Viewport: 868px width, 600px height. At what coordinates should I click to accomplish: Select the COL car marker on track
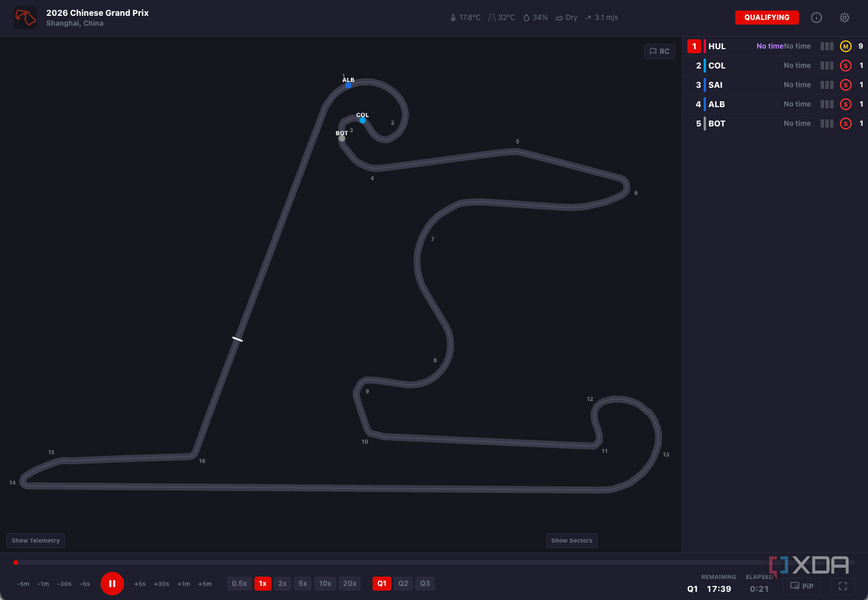[363, 121]
